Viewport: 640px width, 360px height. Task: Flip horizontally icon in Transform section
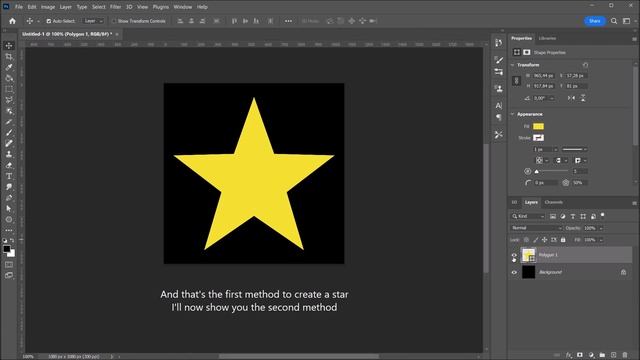[571, 98]
